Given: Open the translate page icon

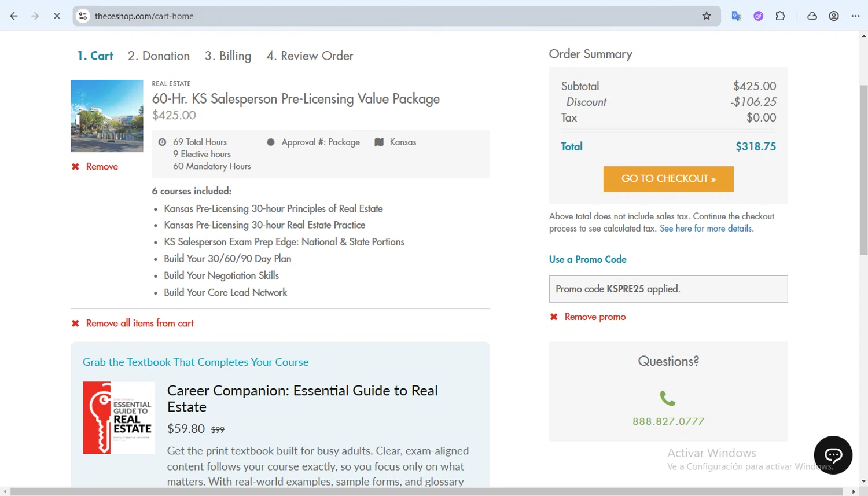Looking at the screenshot, I should point(736,16).
